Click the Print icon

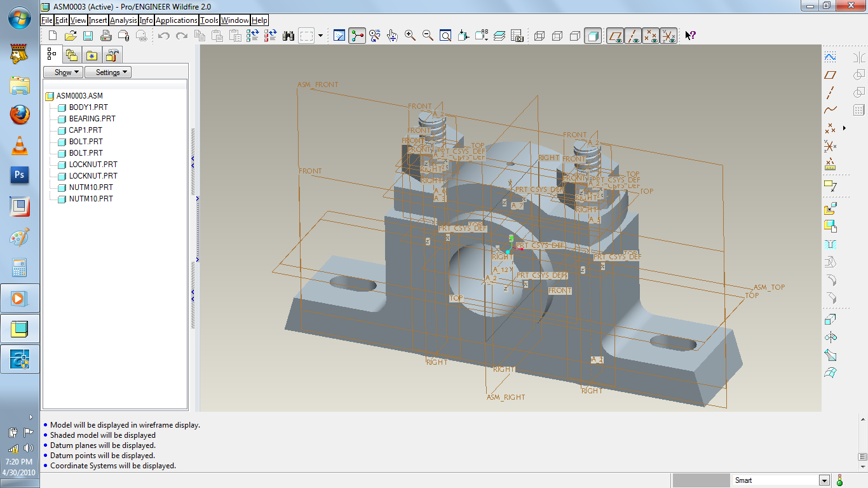[x=105, y=36]
